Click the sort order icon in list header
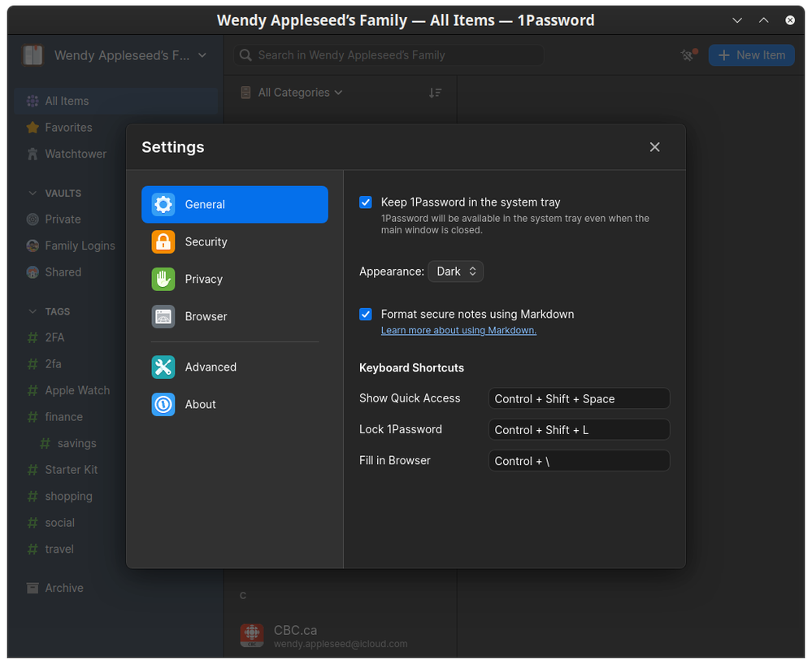This screenshot has width=812, height=665. (436, 93)
